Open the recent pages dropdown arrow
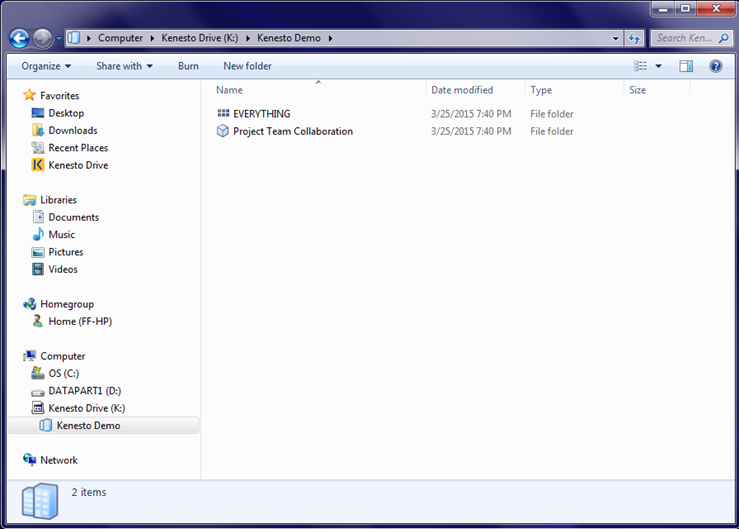Viewport: 739px width, 529px height. tap(58, 39)
